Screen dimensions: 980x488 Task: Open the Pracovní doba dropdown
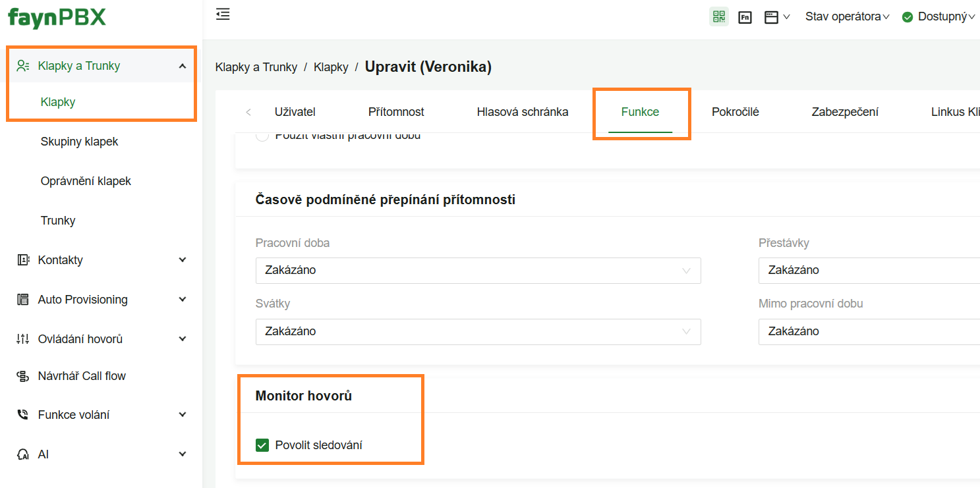click(478, 270)
